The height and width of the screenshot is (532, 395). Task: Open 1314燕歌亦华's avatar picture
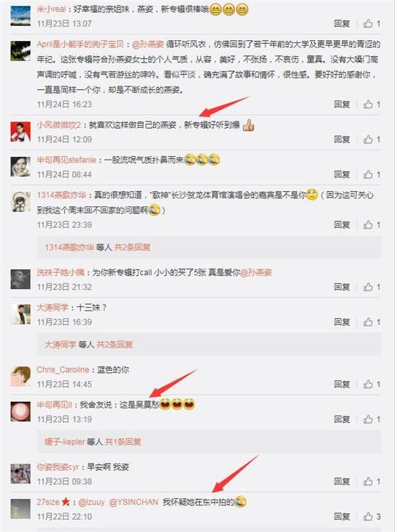click(20, 202)
